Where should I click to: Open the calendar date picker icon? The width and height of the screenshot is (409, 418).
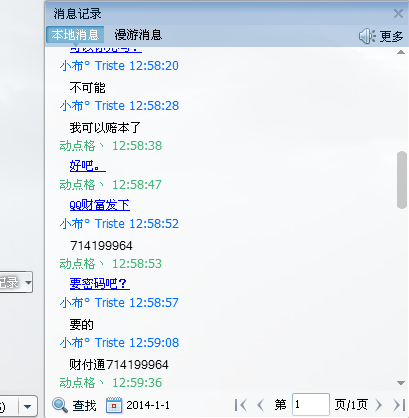[x=114, y=405]
